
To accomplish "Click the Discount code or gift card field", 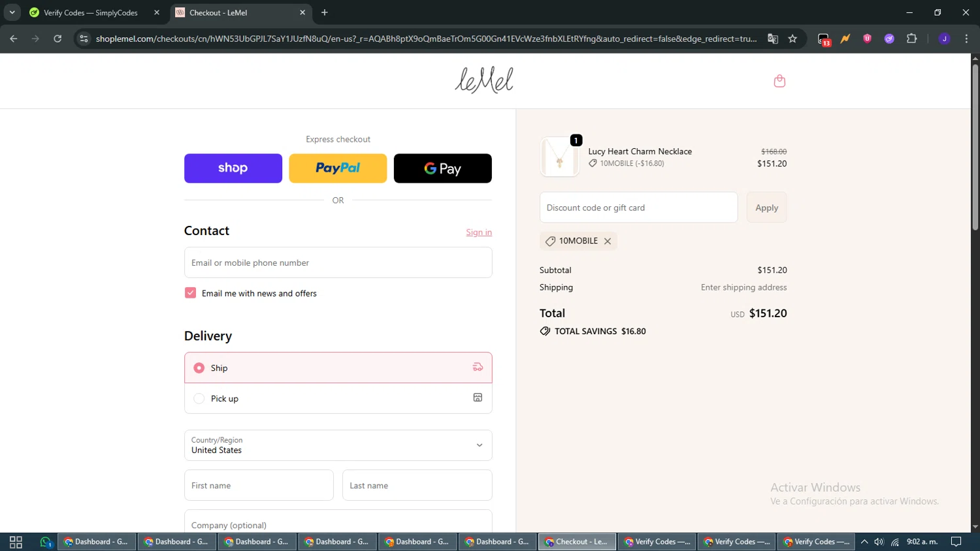I will (x=638, y=208).
